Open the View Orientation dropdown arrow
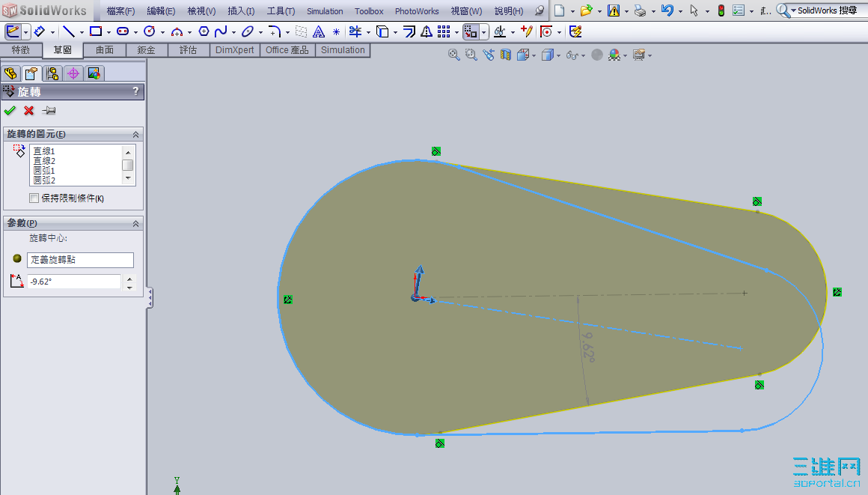The image size is (868, 495). coord(534,55)
